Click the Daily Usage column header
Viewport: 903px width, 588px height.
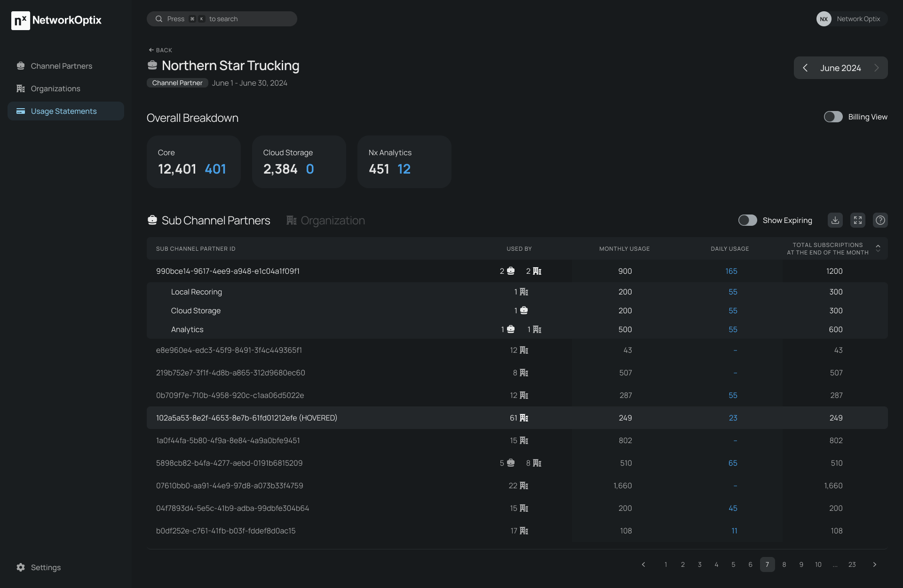pos(729,248)
